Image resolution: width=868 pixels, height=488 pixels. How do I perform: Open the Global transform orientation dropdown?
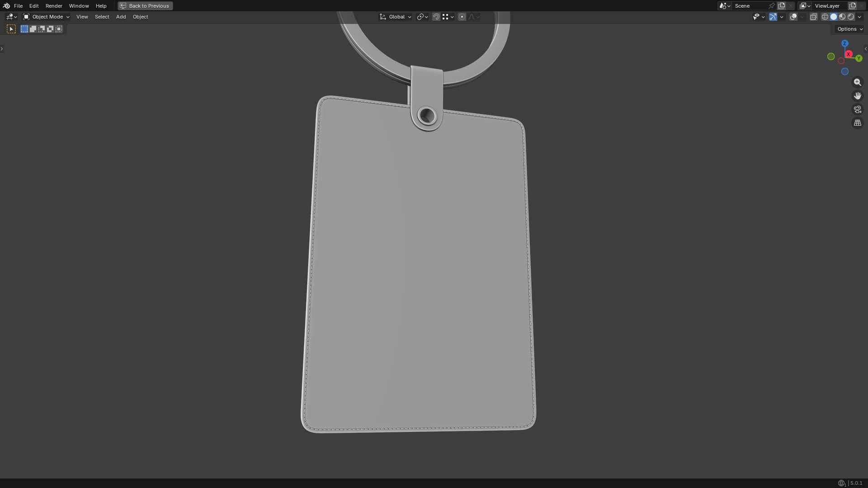coord(396,17)
